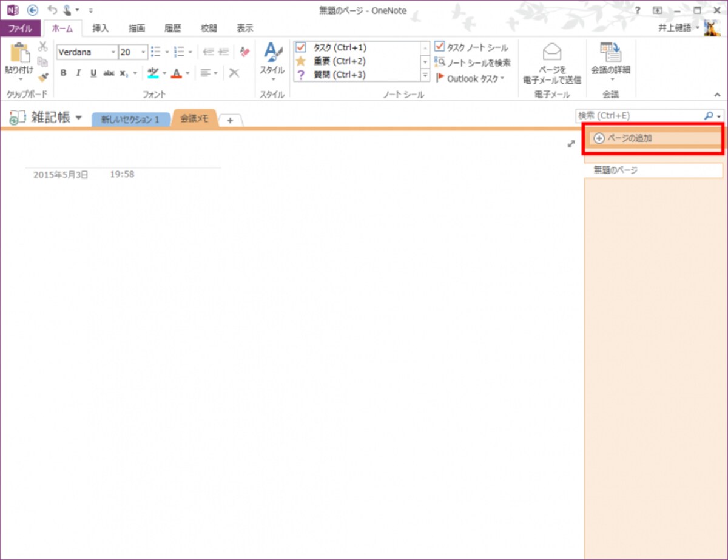This screenshot has height=560, width=728.
Task: Click the Back arrow in quick access toolbar
Action: pyautogui.click(x=33, y=10)
